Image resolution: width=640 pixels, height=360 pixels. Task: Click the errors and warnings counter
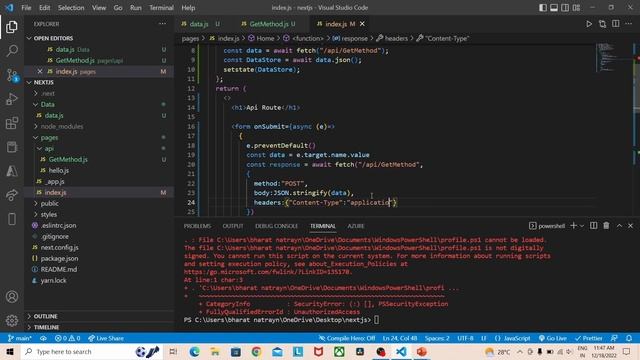pyautogui.click(x=68, y=338)
